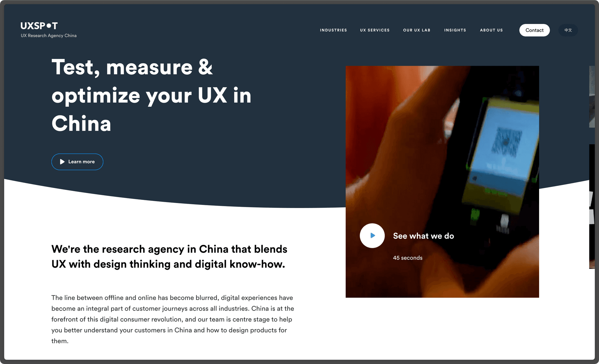Viewport: 599px width, 364px height.
Task: Click the INSIGHTS navigation item
Action: click(x=455, y=30)
